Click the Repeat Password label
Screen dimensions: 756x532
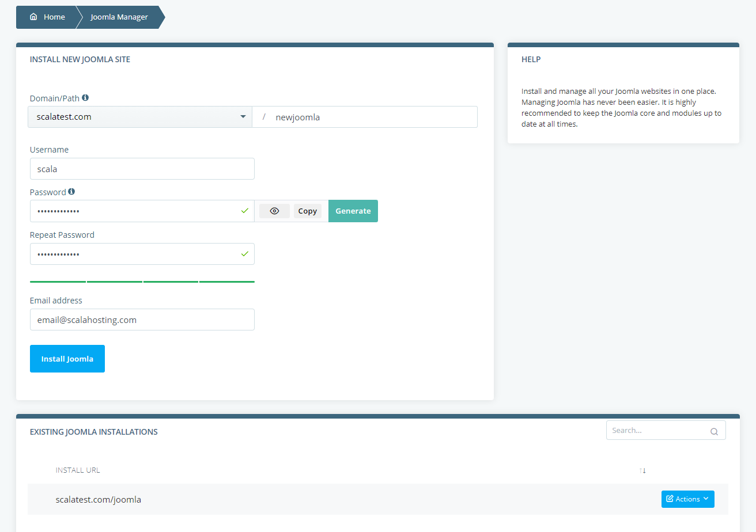pyautogui.click(x=62, y=235)
